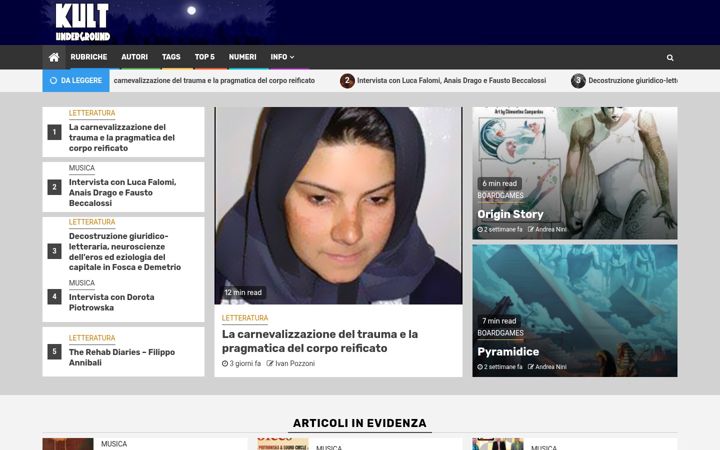Screen dimensions: 720x450
Task: Click 2 settimane fa on Origin Story
Action: (x=500, y=229)
